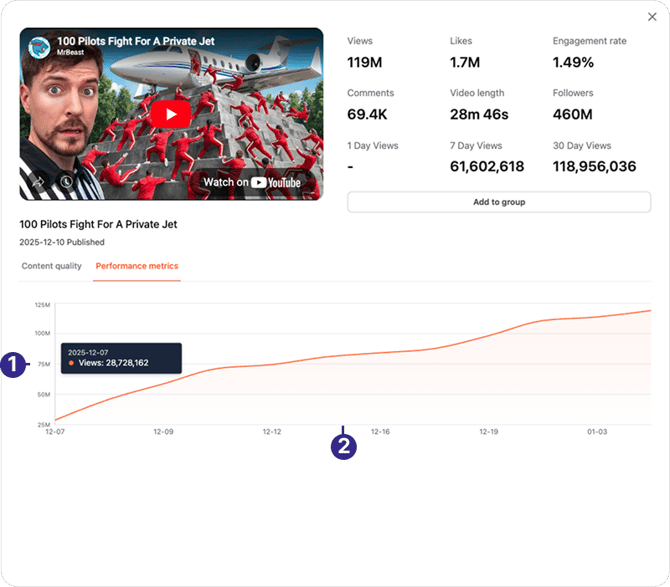The image size is (670, 587).
Task: Click the 12-16 date on chart axis
Action: [380, 432]
